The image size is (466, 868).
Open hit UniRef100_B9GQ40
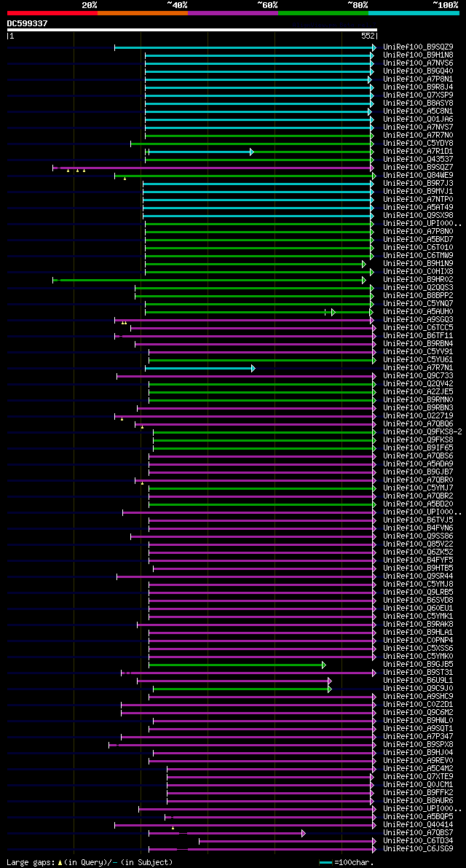point(419,71)
